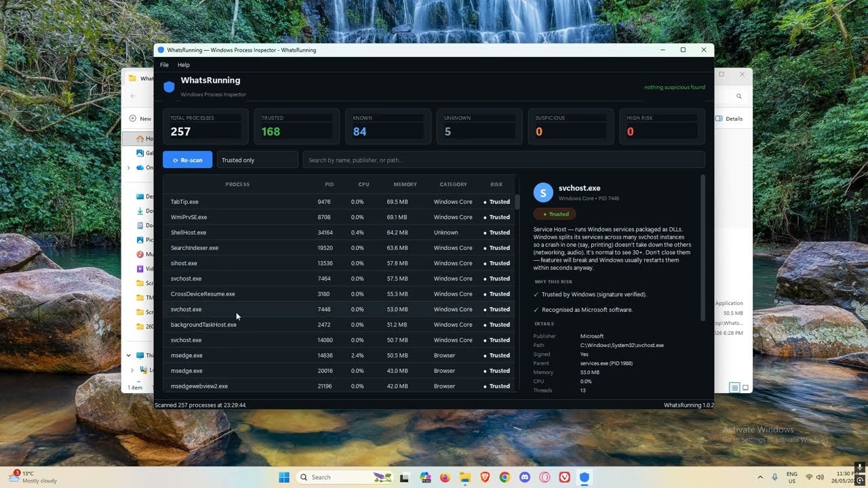This screenshot has height=488, width=868.
Task: Open ENG US language switcher
Action: point(792,477)
